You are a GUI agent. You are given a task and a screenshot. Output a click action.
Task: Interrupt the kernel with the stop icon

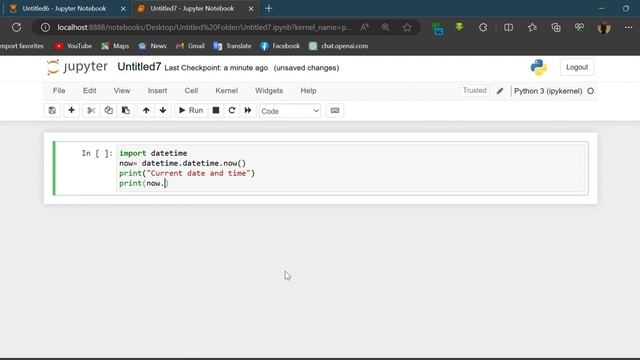point(216,111)
